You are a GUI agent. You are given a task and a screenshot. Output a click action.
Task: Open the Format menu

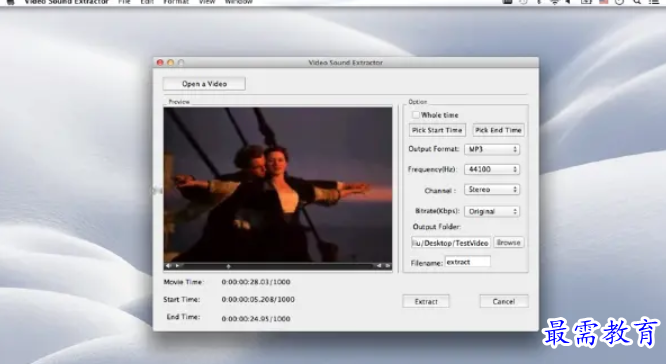click(176, 2)
